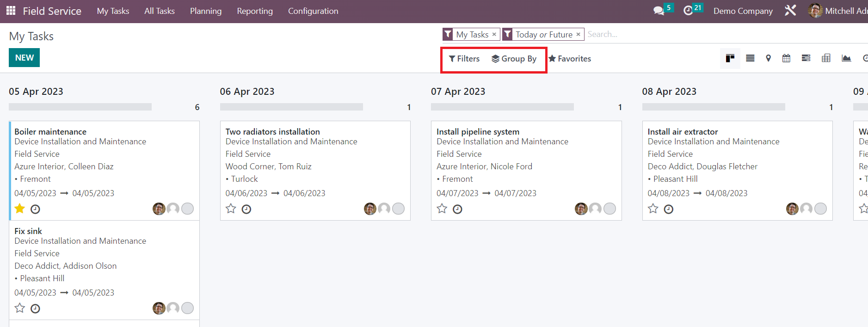868x327 pixels.
Task: Open the Group By dropdown
Action: point(514,59)
